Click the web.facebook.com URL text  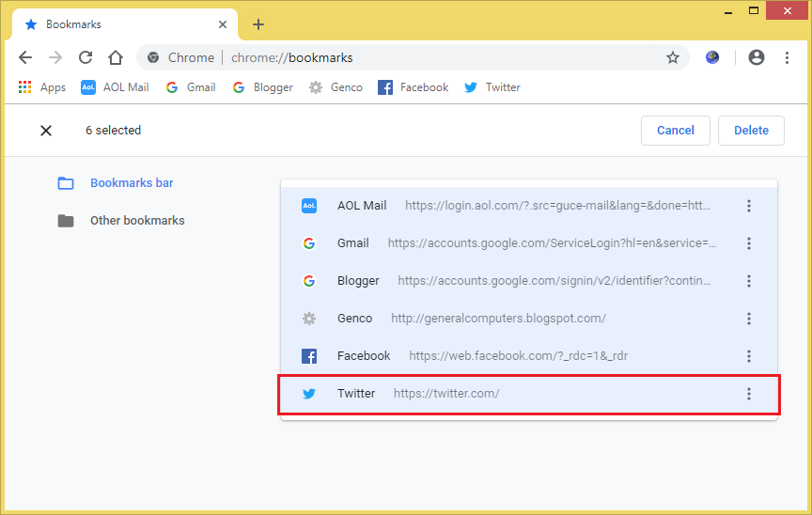519,356
